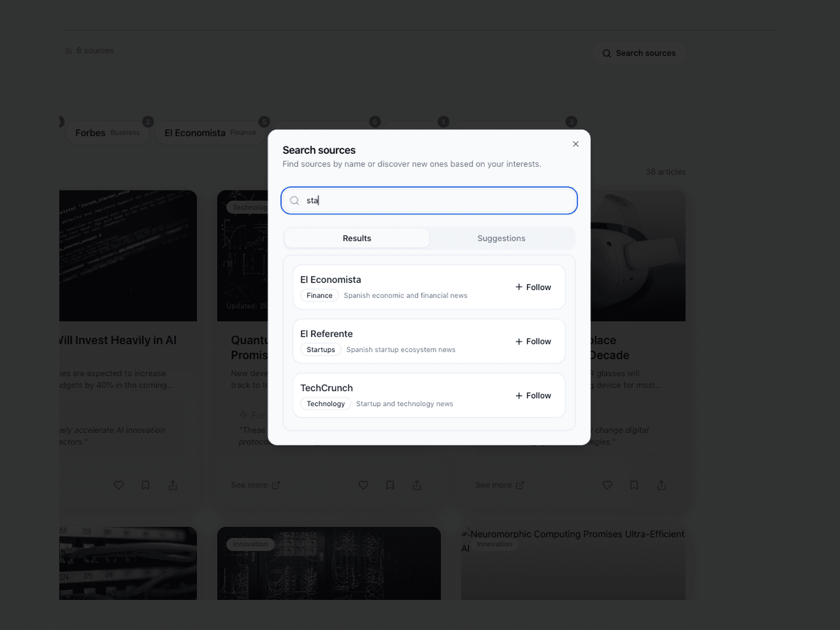Select the TechCrunch result title

(326, 388)
